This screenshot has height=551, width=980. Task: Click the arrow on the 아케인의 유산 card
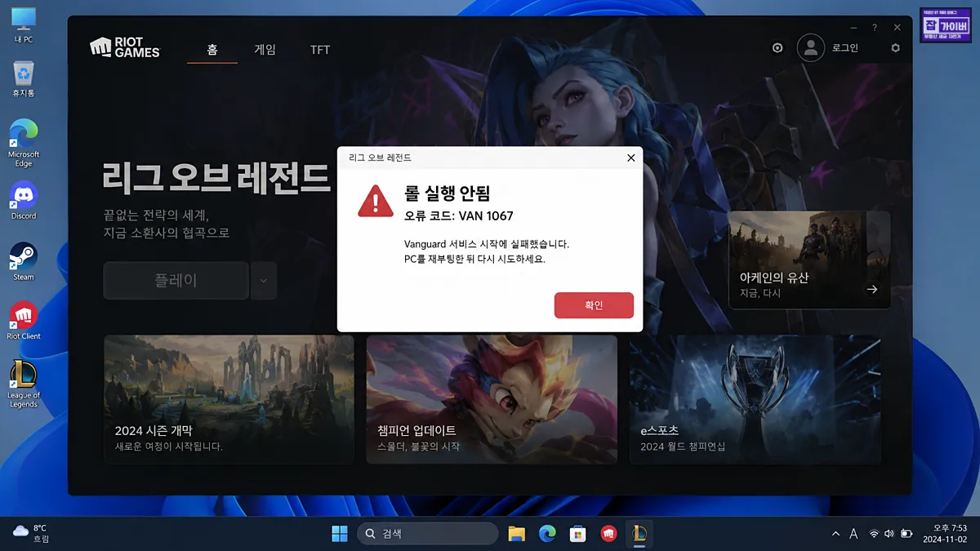tap(872, 289)
